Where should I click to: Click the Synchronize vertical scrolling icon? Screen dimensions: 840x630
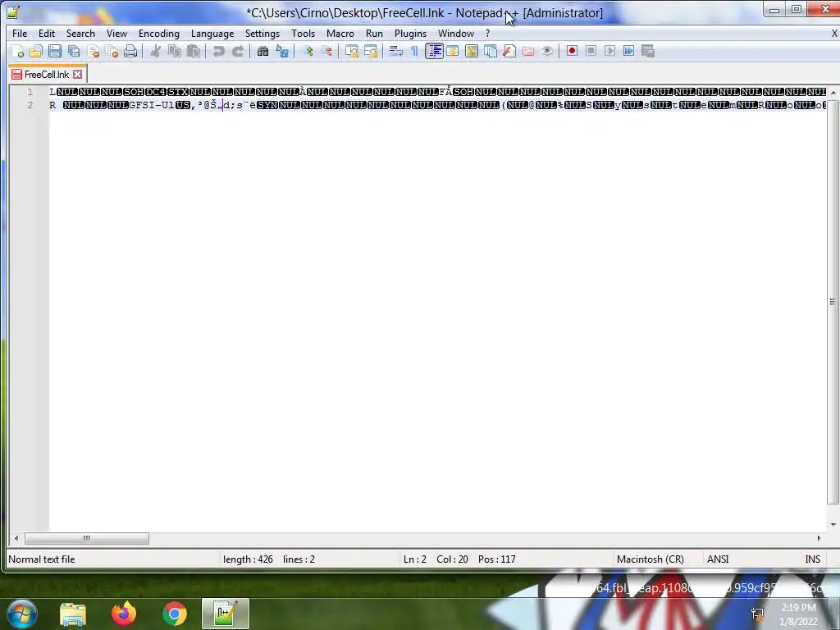[x=351, y=52]
